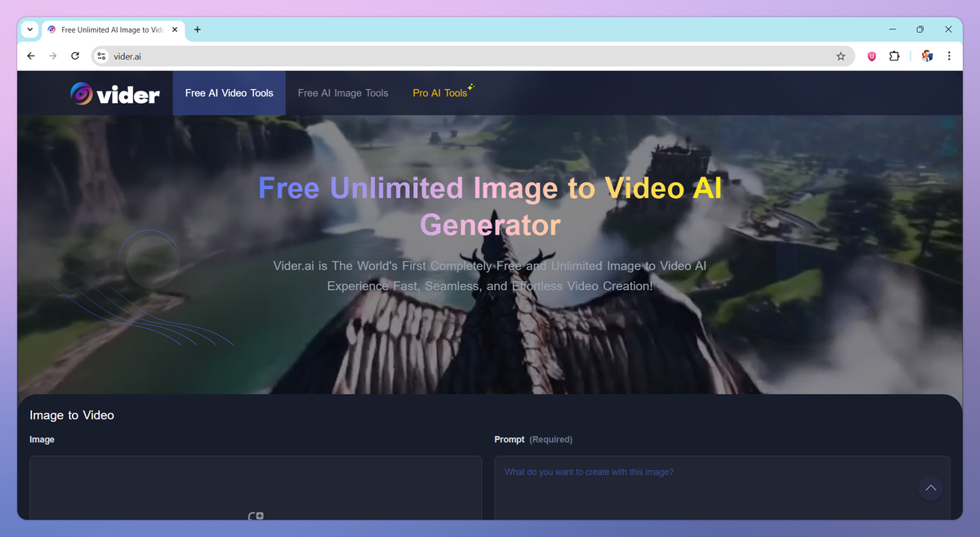Restore down the browser window
The width and height of the screenshot is (980, 537).
point(920,29)
